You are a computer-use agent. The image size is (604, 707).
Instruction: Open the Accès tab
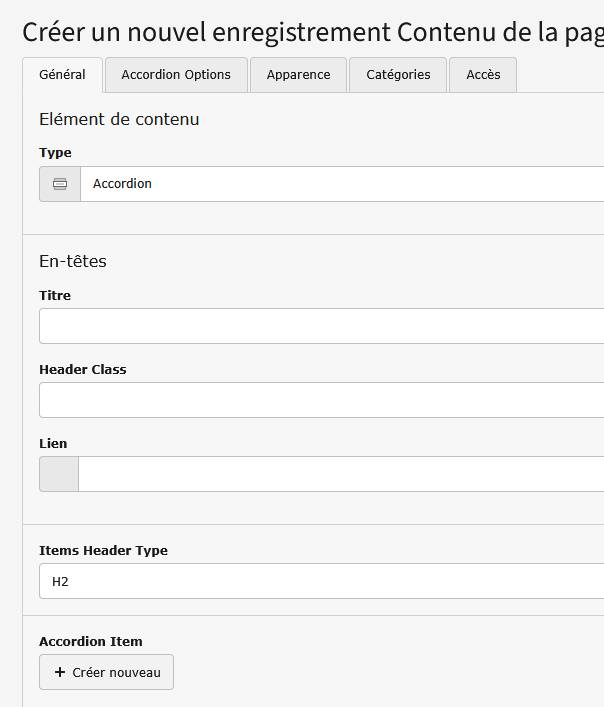coord(483,75)
